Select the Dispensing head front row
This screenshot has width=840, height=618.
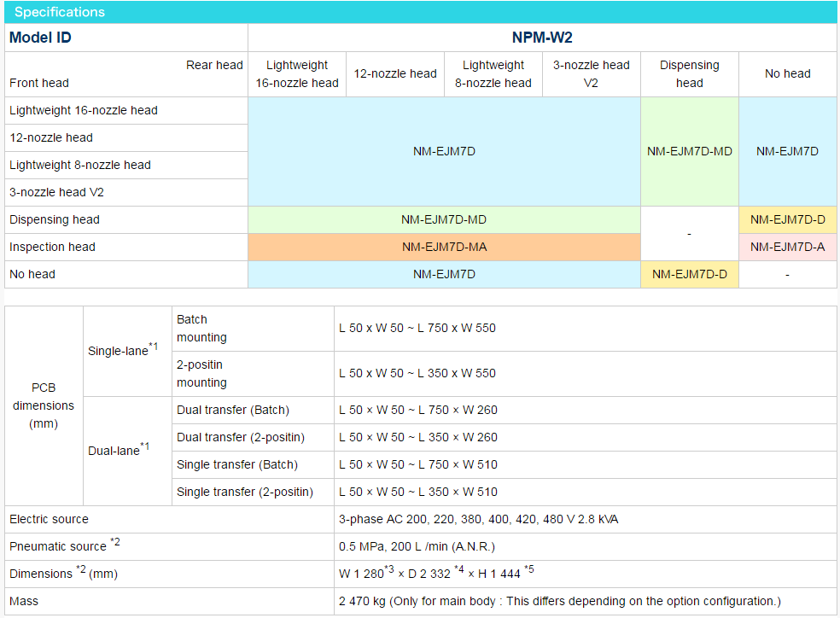click(125, 219)
